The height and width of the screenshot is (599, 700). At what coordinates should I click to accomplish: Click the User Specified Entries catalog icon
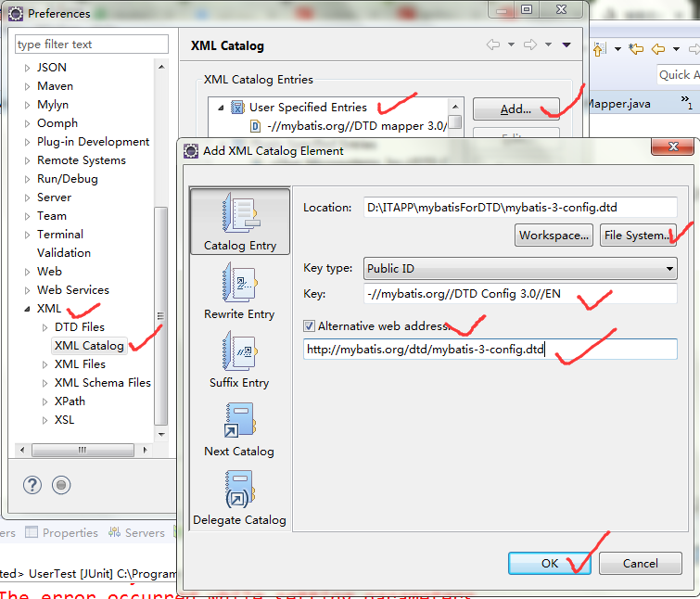237,108
